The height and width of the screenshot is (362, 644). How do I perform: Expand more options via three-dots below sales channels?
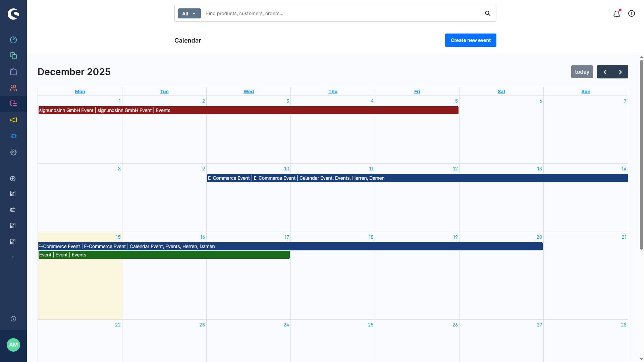tap(13, 258)
